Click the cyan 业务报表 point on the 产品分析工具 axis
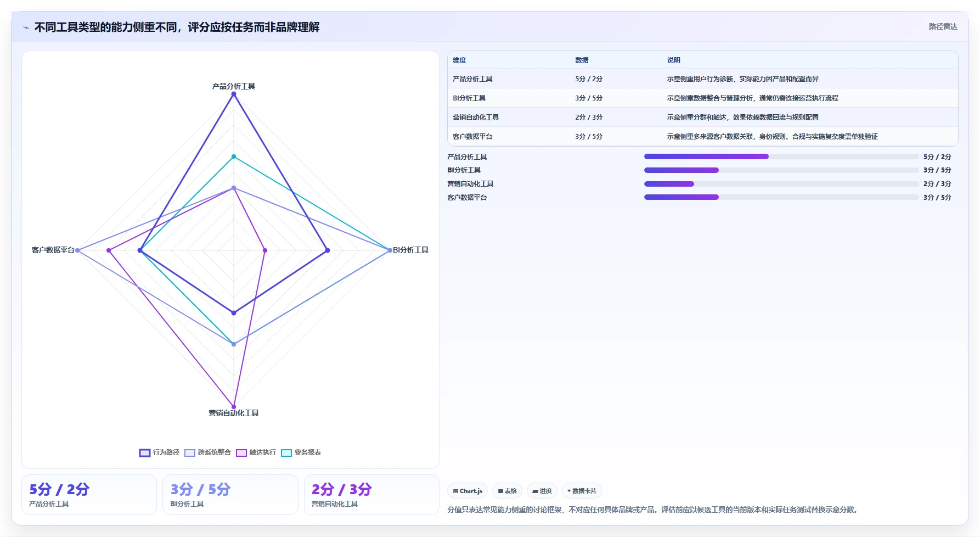This screenshot has width=980, height=537. click(234, 157)
